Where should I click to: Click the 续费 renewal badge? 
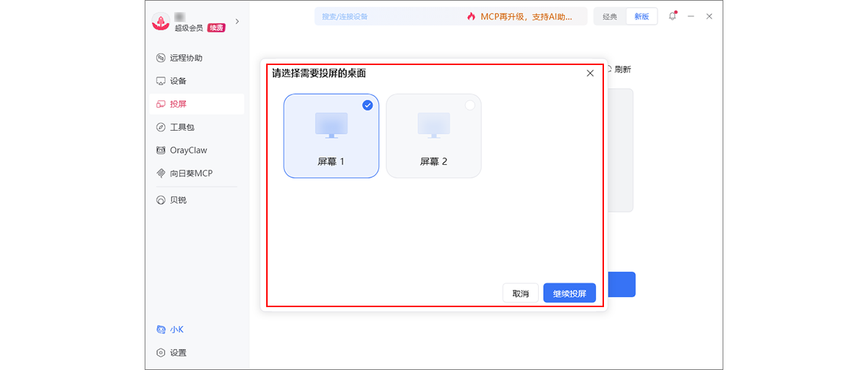coord(216,27)
